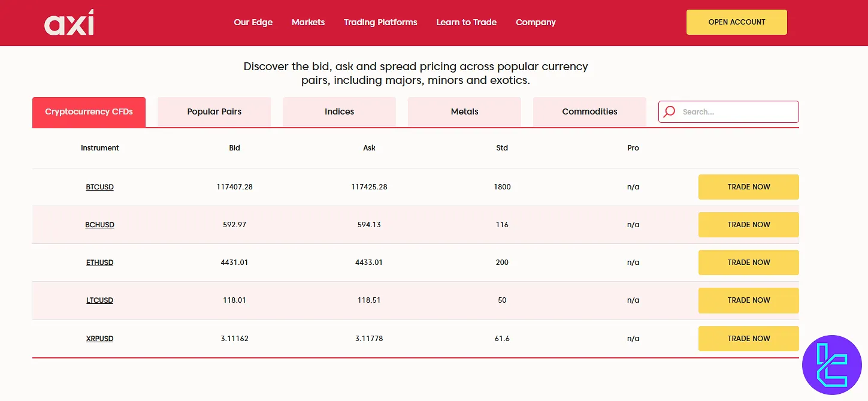Click the Axi logo

(x=69, y=23)
